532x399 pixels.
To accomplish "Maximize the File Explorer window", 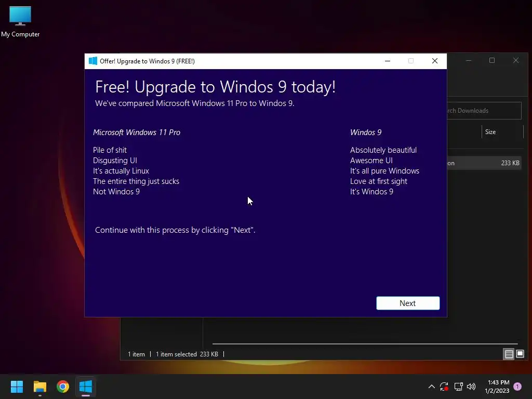I will 492,60.
